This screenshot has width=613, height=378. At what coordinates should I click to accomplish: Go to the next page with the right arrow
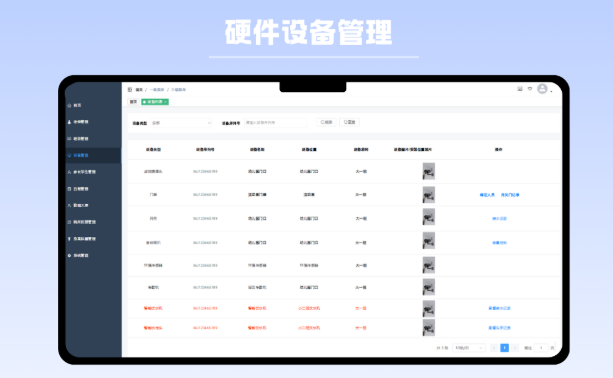[x=515, y=348]
